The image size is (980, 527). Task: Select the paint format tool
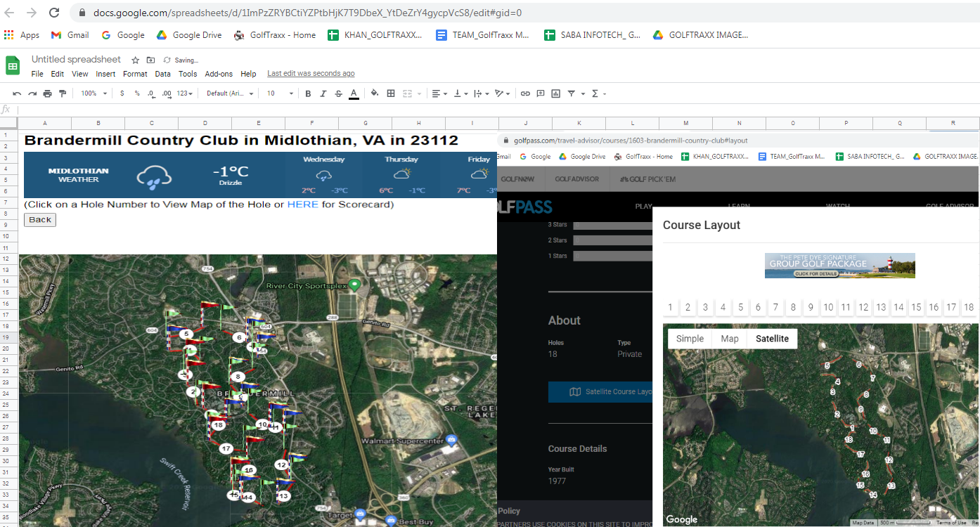click(63, 93)
